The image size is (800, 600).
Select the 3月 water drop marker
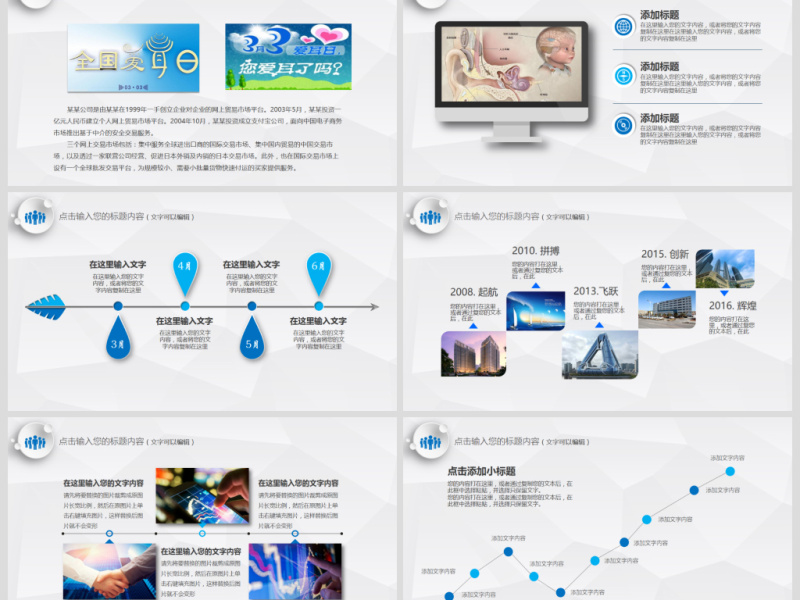[x=118, y=339]
